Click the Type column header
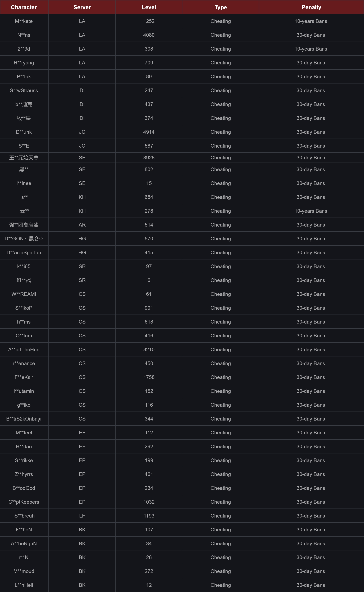The height and width of the screenshot is (592, 364). (221, 7)
